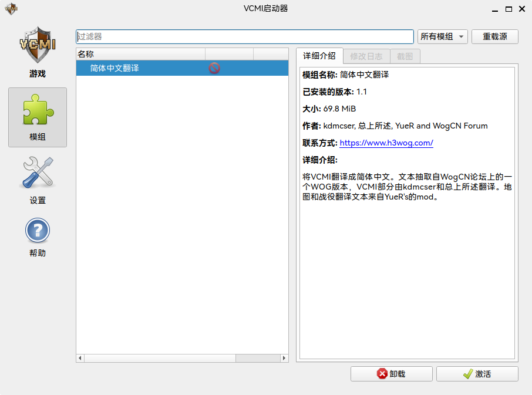The width and height of the screenshot is (532, 395).
Task: Focus the 过滤器 filter input field
Action: [245, 36]
